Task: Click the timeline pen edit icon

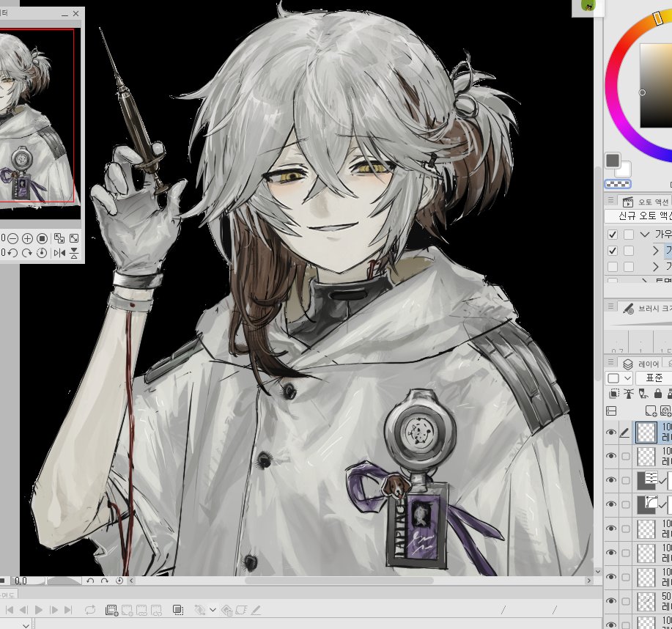Action: pos(256,610)
